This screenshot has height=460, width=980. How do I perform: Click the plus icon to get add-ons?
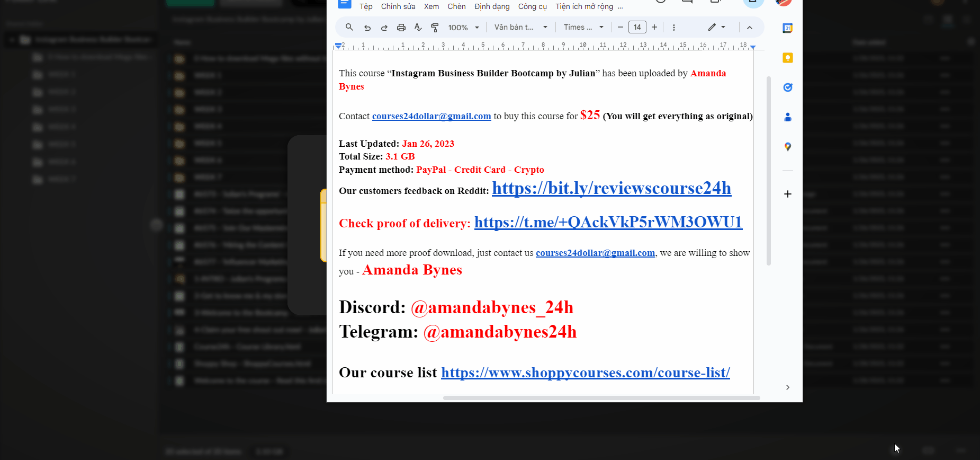pyautogui.click(x=787, y=194)
